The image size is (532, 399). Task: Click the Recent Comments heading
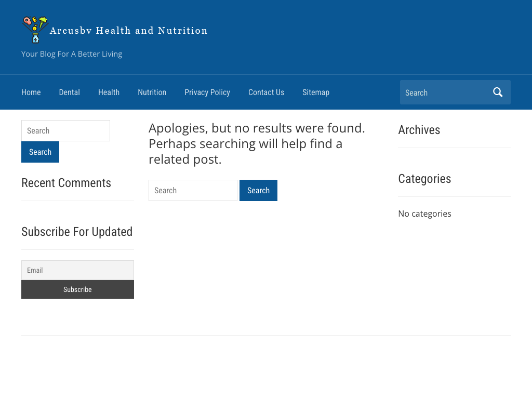[x=66, y=183]
